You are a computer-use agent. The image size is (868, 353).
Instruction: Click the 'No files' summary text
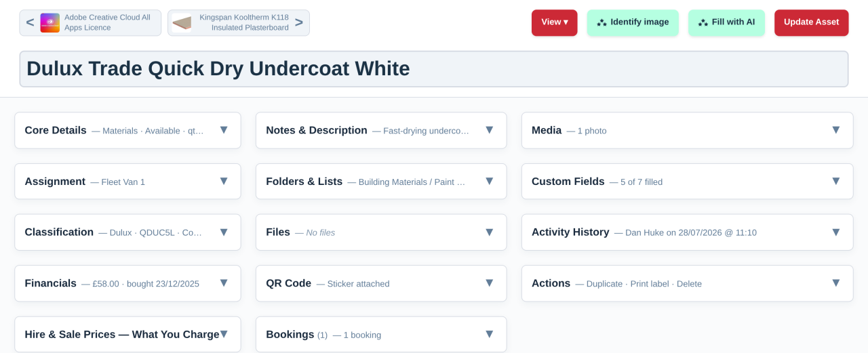[x=320, y=233]
